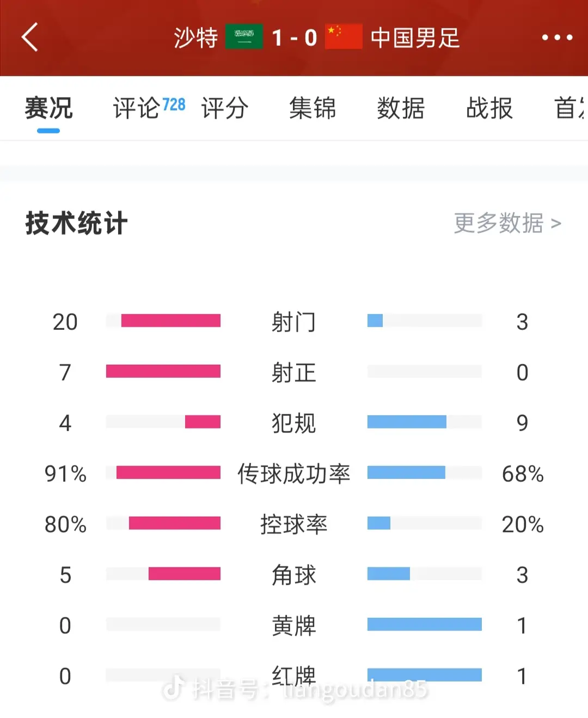Click the 控球率 possession bar for Saudi

click(x=163, y=524)
